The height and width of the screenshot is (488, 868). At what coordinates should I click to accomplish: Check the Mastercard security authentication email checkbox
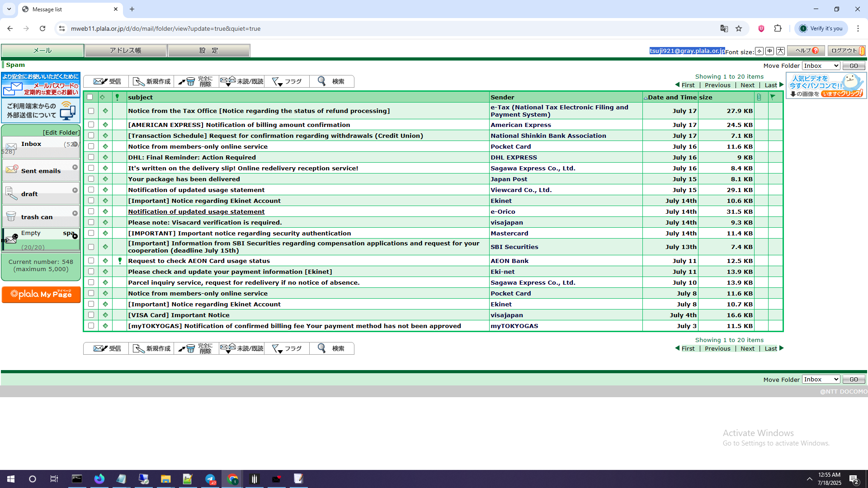(x=91, y=233)
